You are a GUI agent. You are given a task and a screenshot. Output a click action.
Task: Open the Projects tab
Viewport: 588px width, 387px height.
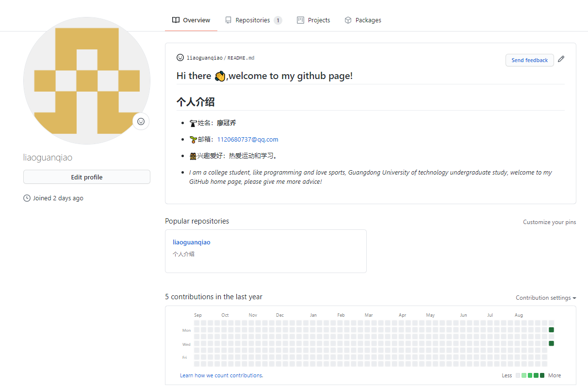coord(313,20)
